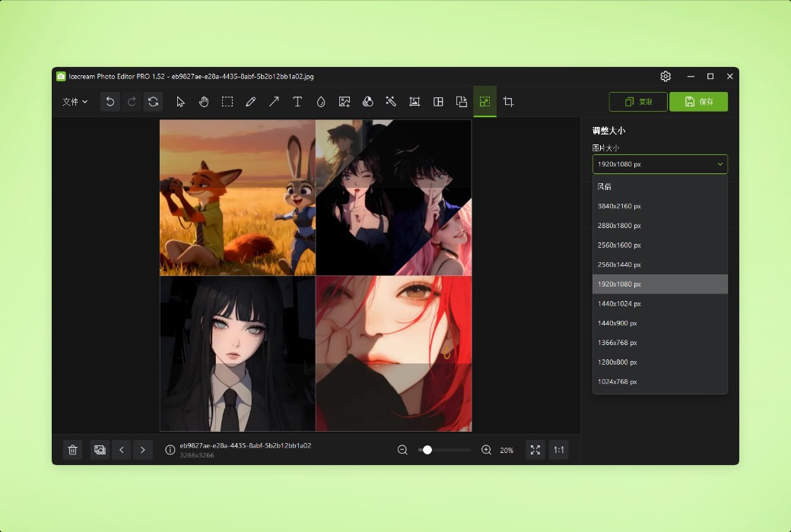Open the image Rotate tool

pyautogui.click(x=154, y=101)
